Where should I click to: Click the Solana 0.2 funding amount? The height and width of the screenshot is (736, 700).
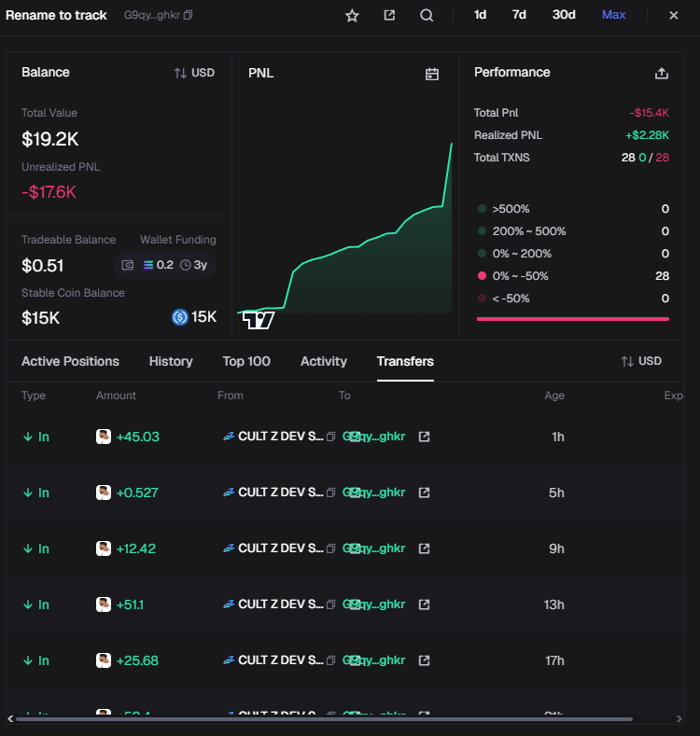point(159,265)
